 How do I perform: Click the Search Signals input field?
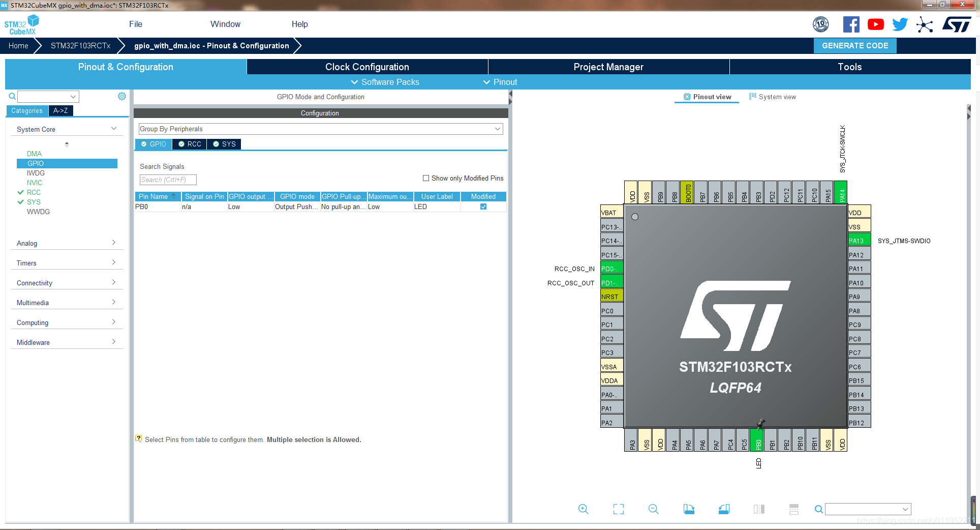(x=168, y=180)
